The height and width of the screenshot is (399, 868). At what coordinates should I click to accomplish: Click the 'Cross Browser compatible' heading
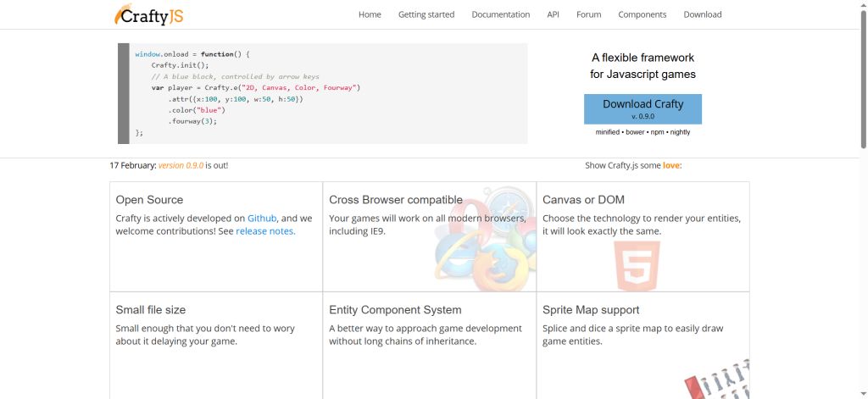click(396, 200)
